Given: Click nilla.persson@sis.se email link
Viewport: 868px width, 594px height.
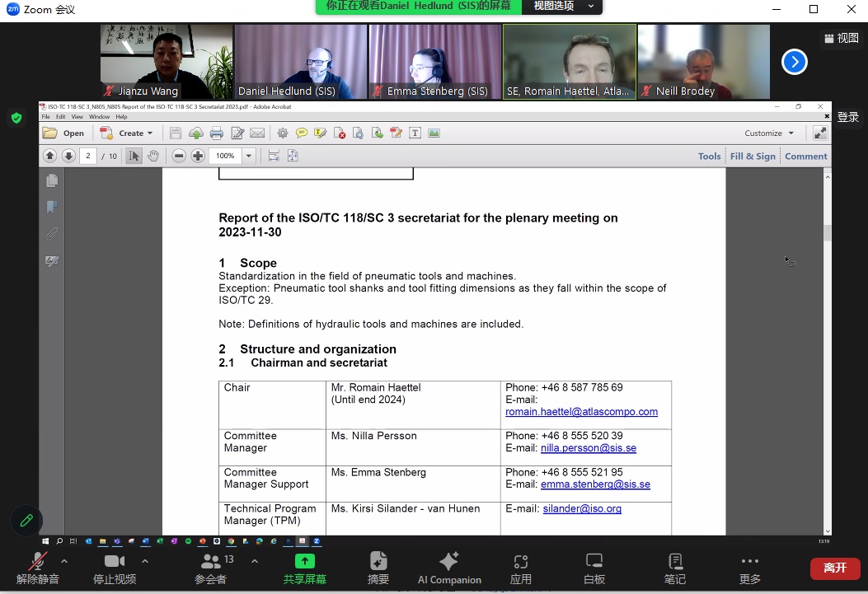Looking at the screenshot, I should (x=589, y=448).
